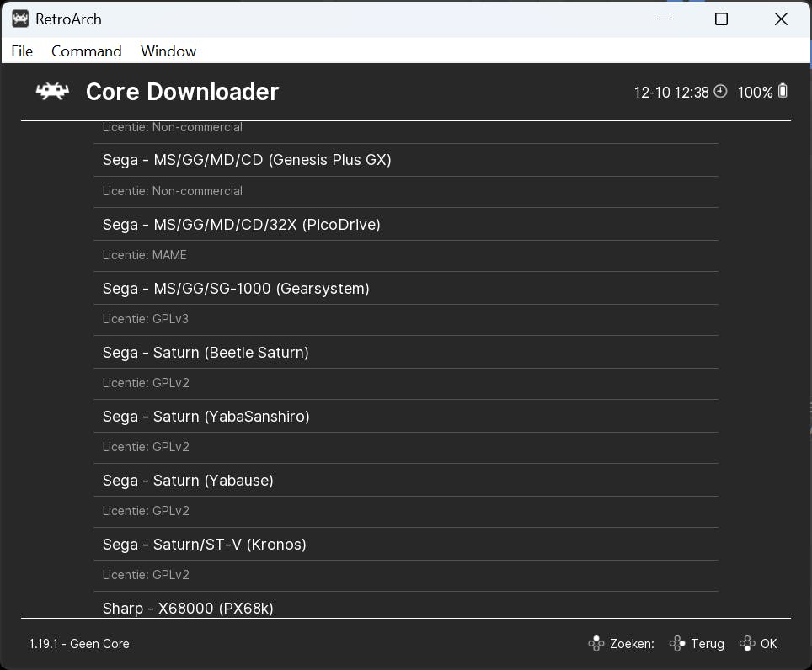The image size is (812, 670).
Task: Click the Zoeken controller button icon
Action: [x=596, y=644]
